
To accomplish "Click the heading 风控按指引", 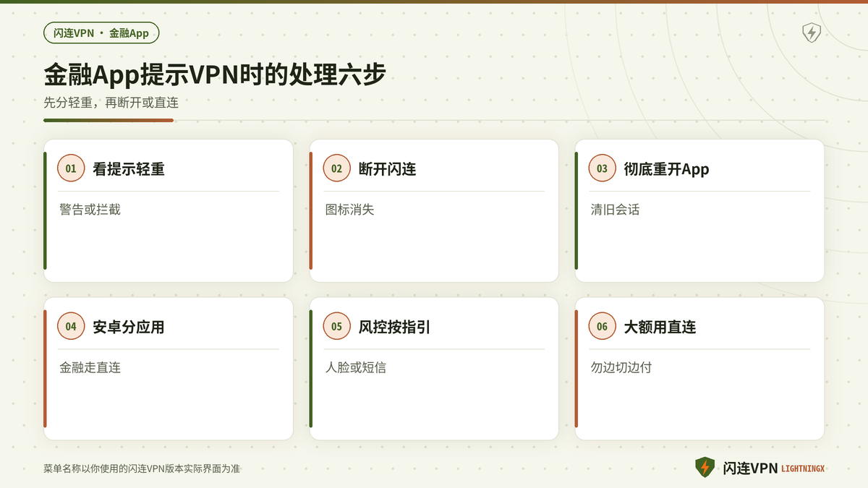I will click(x=394, y=327).
